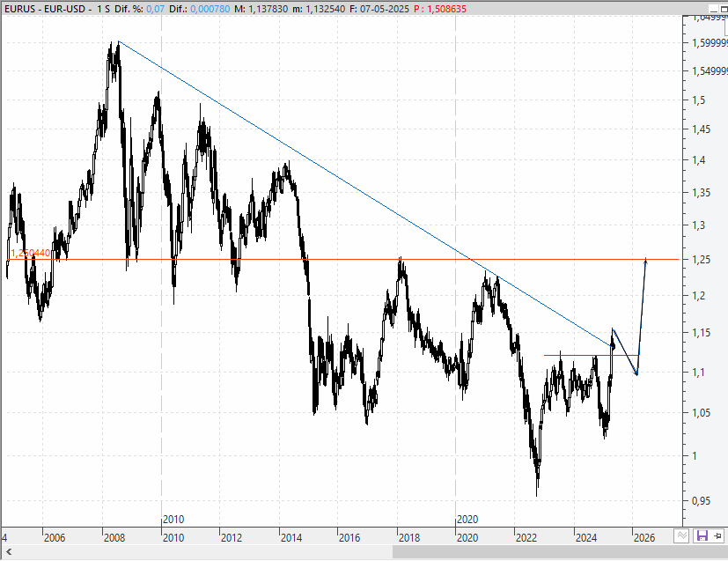Click the 1,15 label on price axis
The image size is (728, 561).
[x=701, y=333]
